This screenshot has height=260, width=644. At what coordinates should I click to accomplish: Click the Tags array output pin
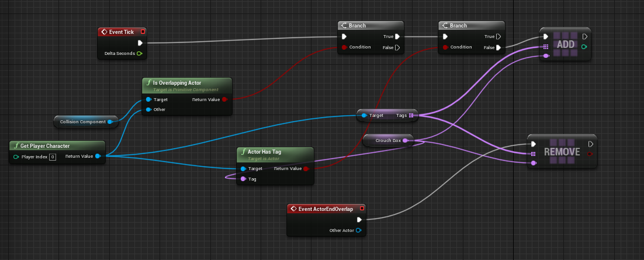click(411, 115)
